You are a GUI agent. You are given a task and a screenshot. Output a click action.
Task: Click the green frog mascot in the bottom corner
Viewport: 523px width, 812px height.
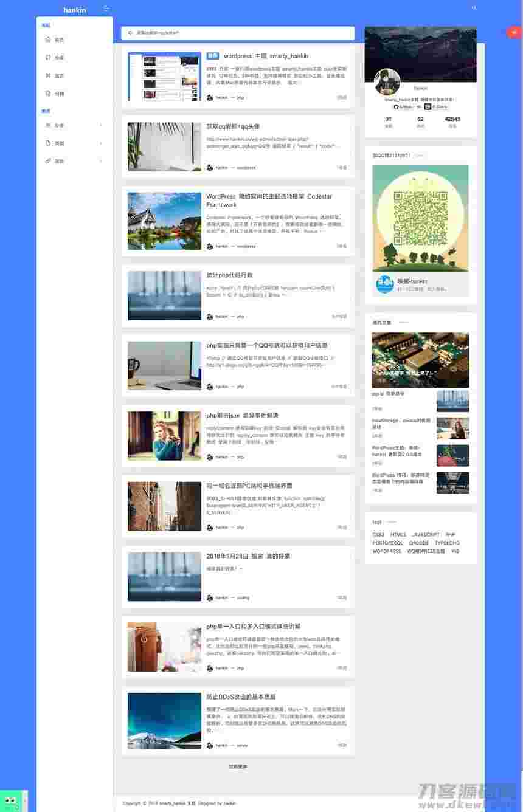pos(12,802)
